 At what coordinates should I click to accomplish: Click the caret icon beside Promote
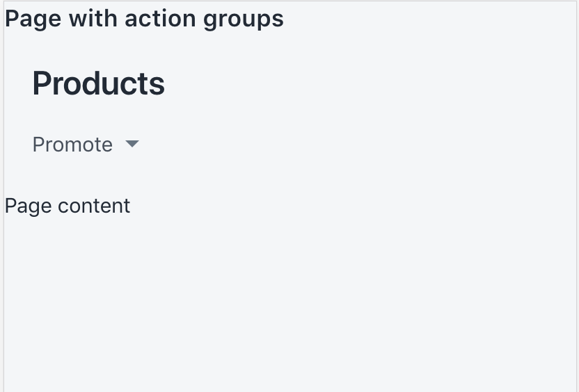click(x=132, y=144)
